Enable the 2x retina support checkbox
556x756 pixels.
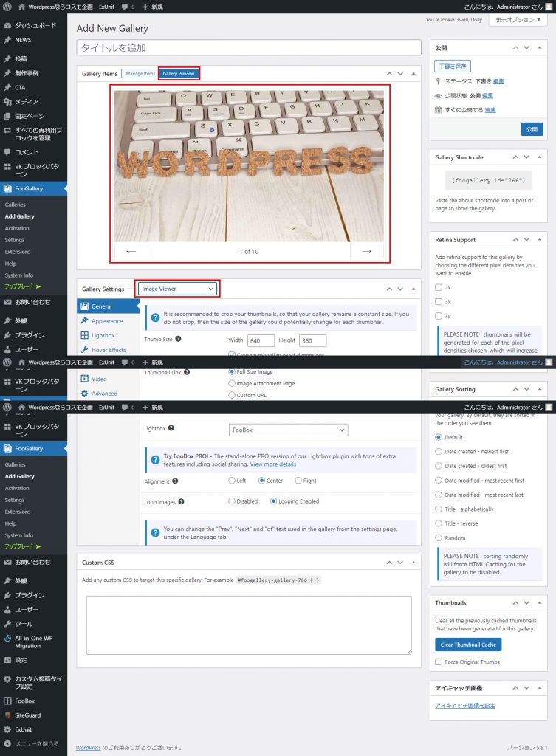(x=439, y=287)
